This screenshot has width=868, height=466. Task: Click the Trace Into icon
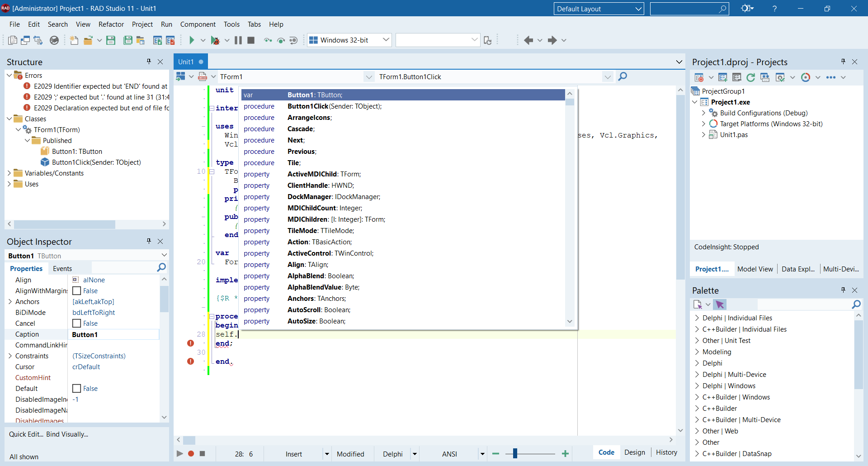point(268,40)
